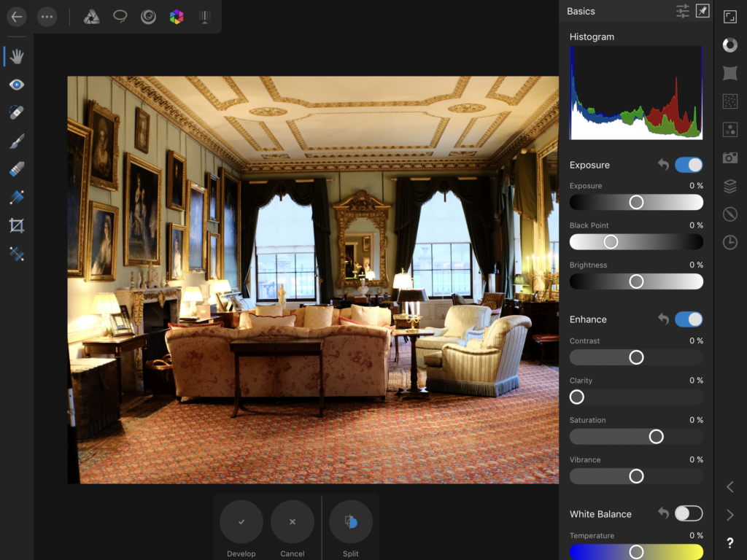Click the Black Point slider handle
This screenshot has width=747, height=560.
pos(611,242)
